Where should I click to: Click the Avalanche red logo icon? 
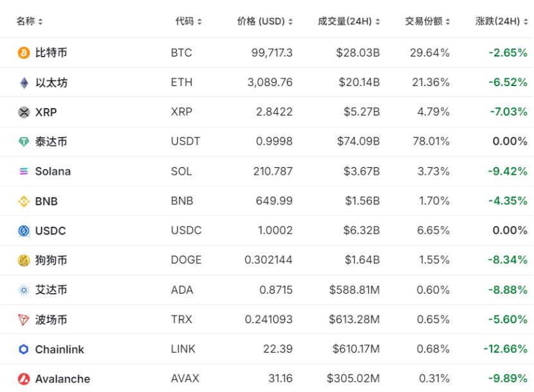tap(24, 379)
